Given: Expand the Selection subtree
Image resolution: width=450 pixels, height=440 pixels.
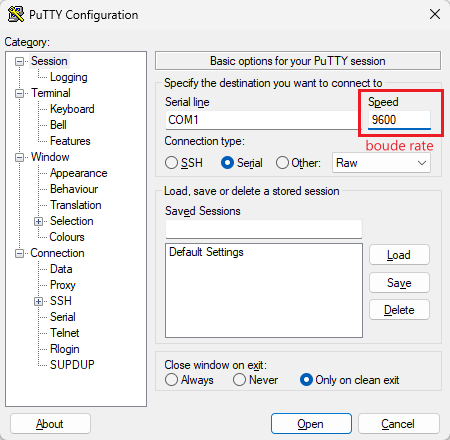Looking at the screenshot, I should (39, 221).
